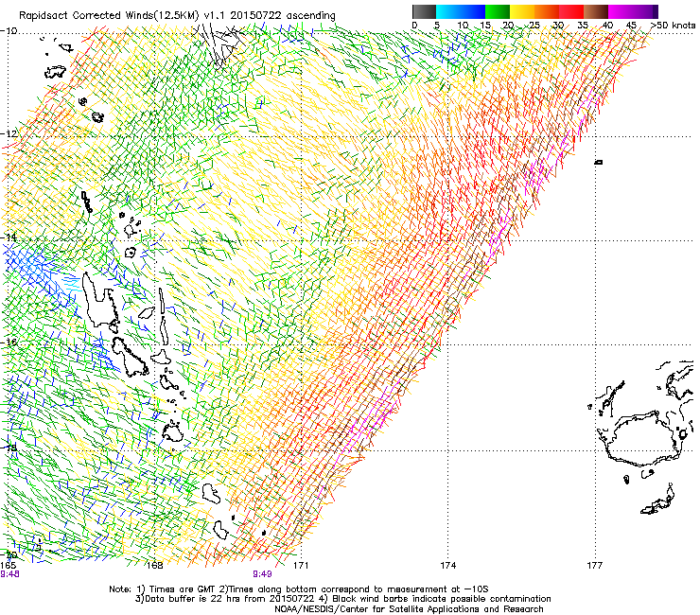Click the 'Data buffer is 22 hrs' note

pyautogui.click(x=342, y=599)
